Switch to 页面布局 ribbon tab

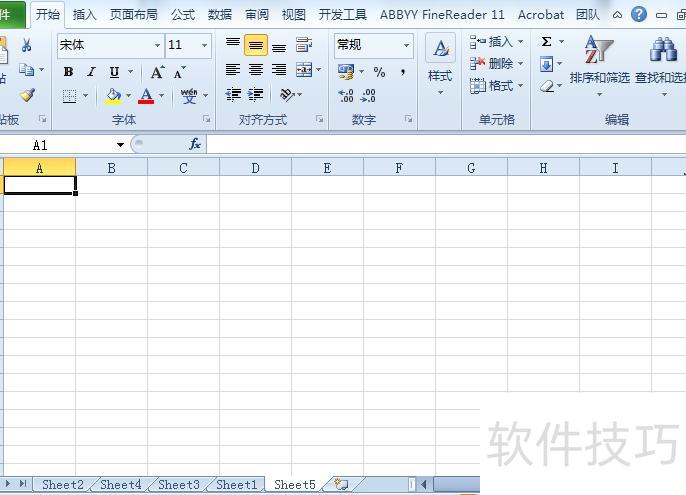point(133,15)
